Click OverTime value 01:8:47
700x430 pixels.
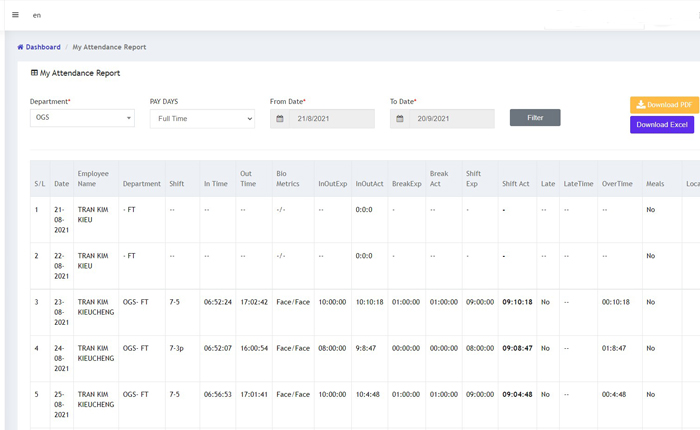[614, 348]
